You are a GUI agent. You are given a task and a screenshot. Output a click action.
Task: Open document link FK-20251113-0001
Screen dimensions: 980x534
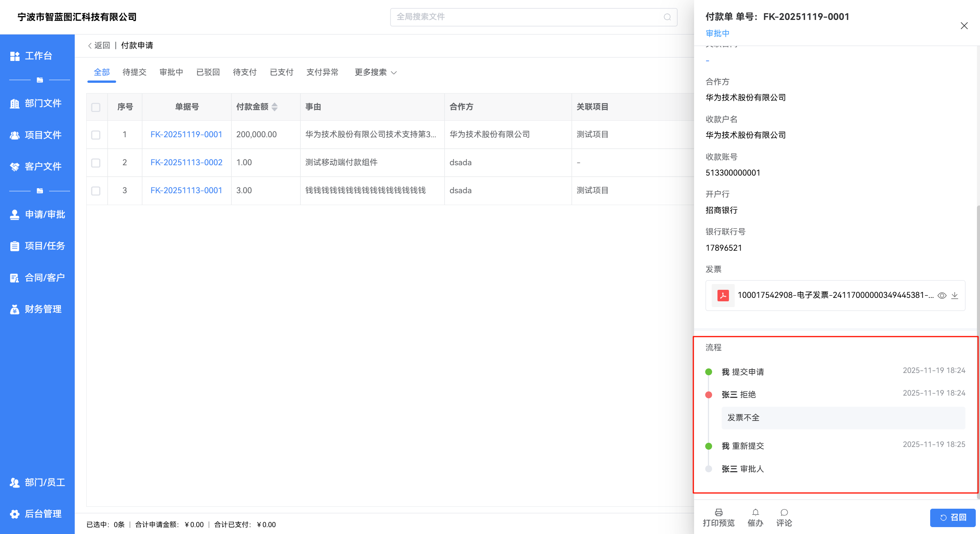click(x=186, y=191)
